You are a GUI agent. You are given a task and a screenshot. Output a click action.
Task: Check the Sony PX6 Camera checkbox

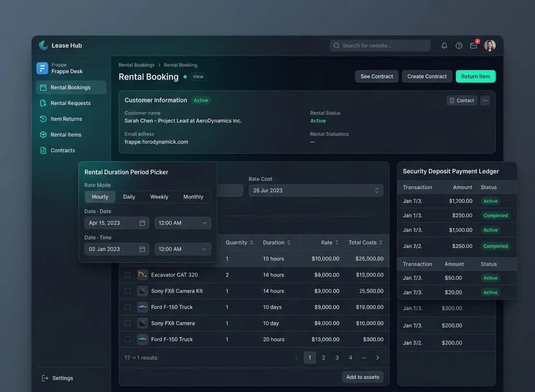127,323
